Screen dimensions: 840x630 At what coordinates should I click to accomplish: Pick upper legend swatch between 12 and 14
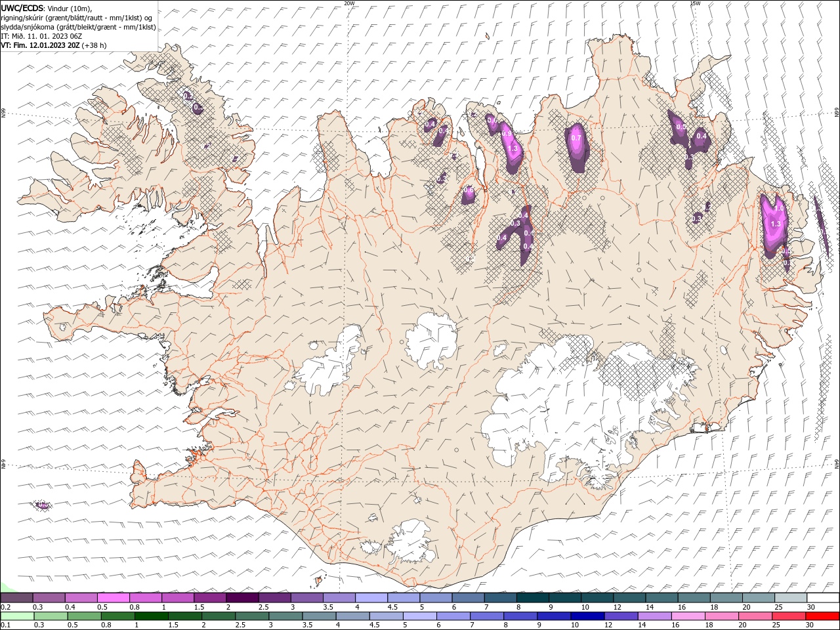pos(629,598)
